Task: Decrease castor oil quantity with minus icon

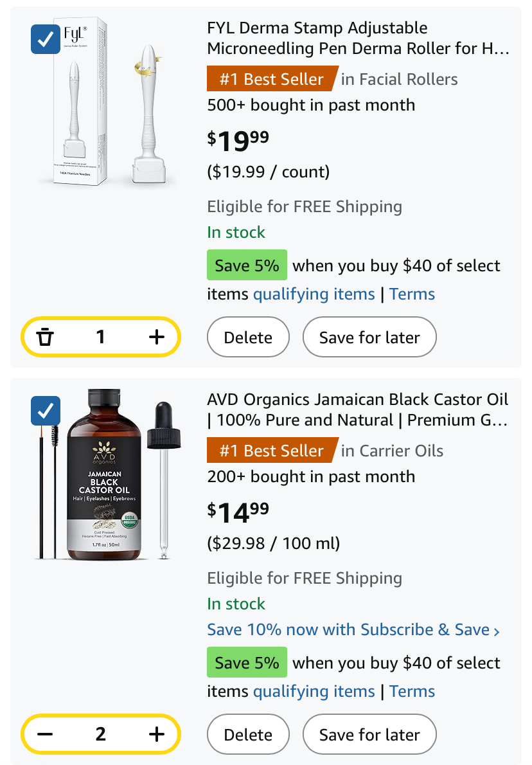Action: [45, 733]
